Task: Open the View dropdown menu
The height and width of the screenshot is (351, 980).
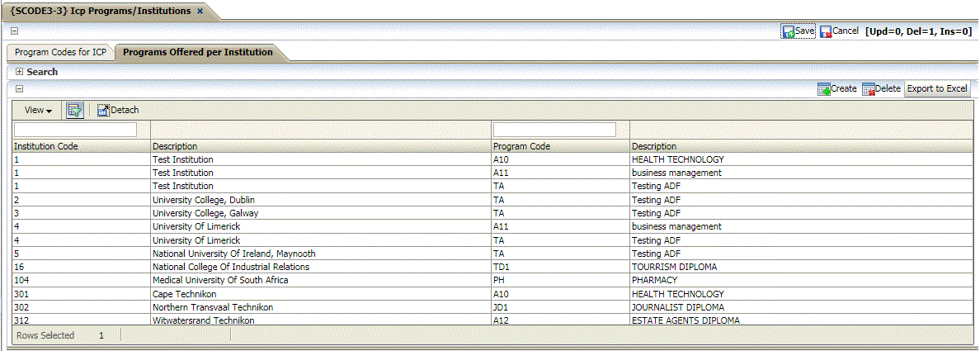Action: click(x=38, y=111)
